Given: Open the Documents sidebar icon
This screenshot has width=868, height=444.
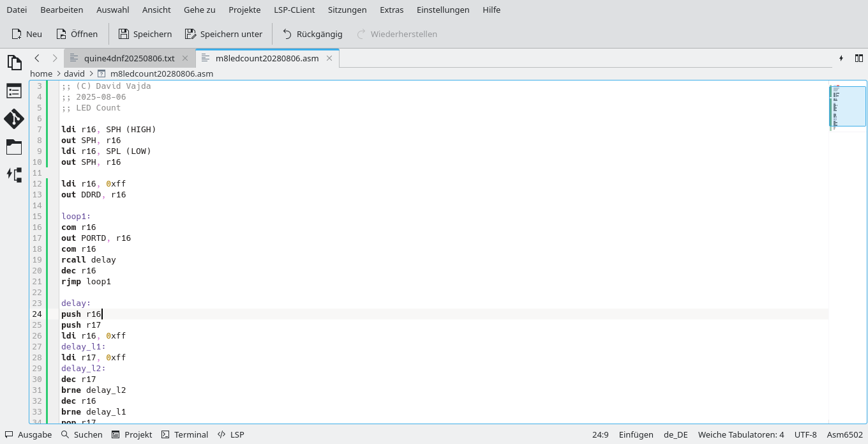Looking at the screenshot, I should [14, 63].
